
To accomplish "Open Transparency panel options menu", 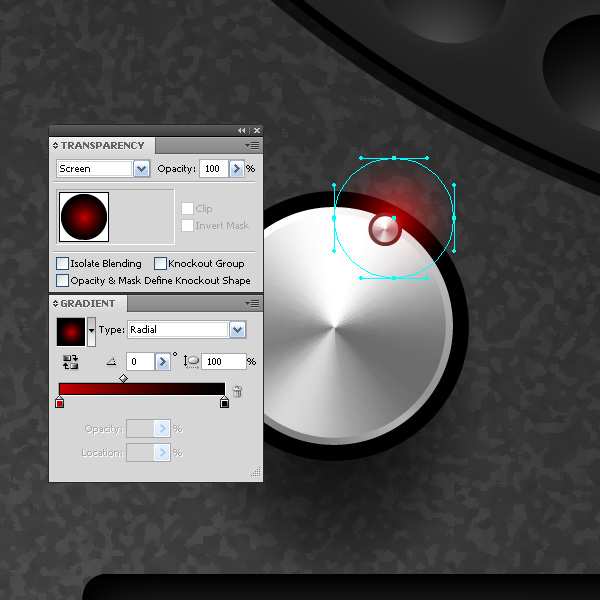I will pyautogui.click(x=252, y=145).
